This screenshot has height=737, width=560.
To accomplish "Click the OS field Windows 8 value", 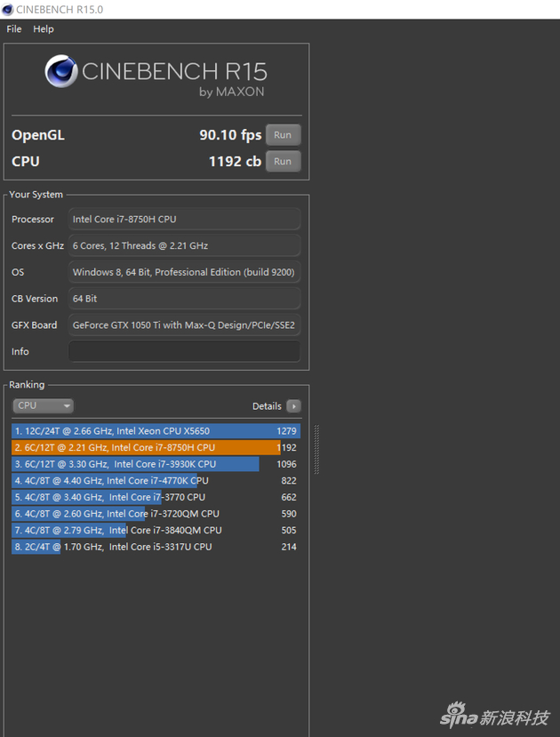I will pos(184,272).
